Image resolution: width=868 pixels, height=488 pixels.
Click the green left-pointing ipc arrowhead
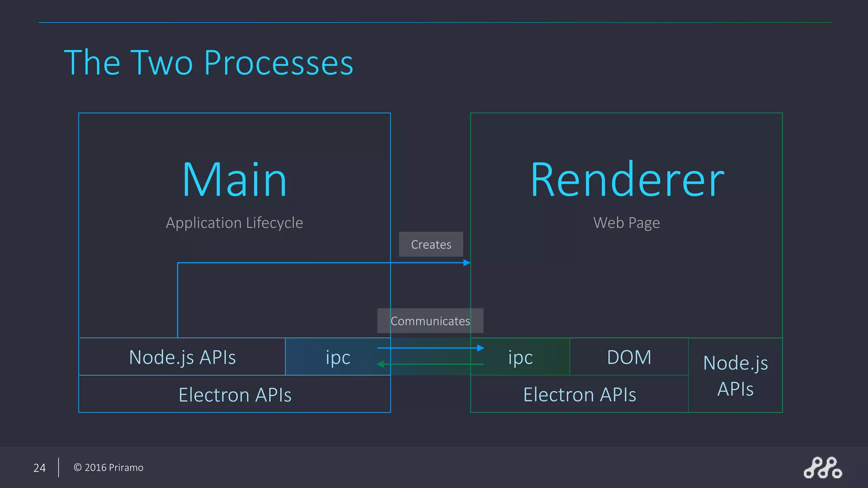click(381, 364)
